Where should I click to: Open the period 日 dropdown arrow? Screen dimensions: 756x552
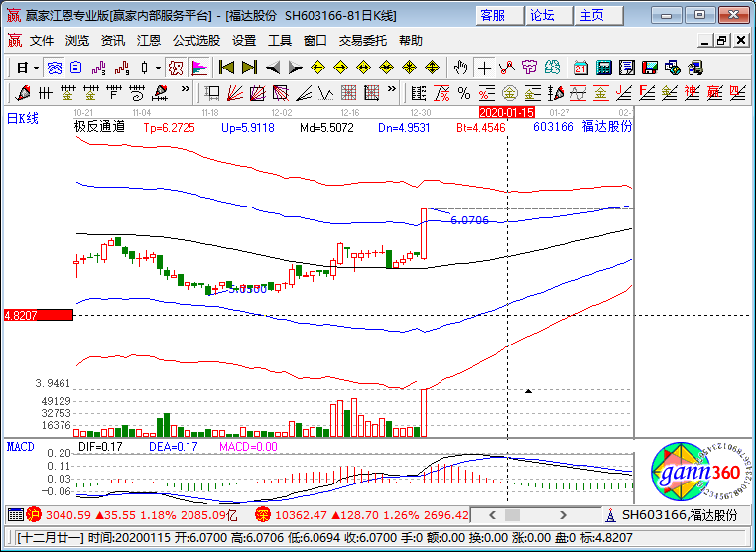(x=36, y=69)
